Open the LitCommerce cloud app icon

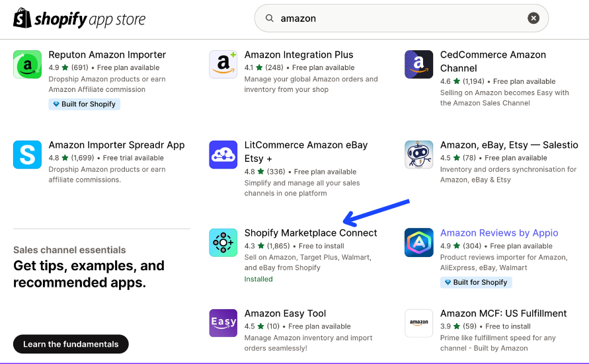[x=223, y=155]
